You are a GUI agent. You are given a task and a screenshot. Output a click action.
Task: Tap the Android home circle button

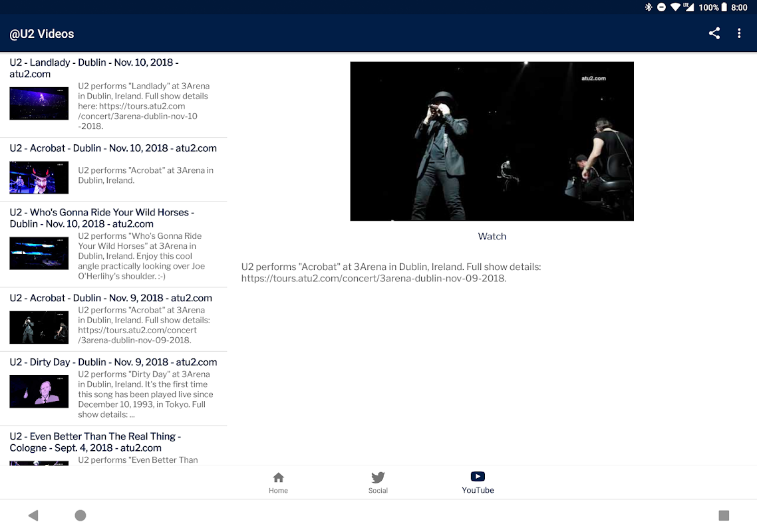click(80, 515)
